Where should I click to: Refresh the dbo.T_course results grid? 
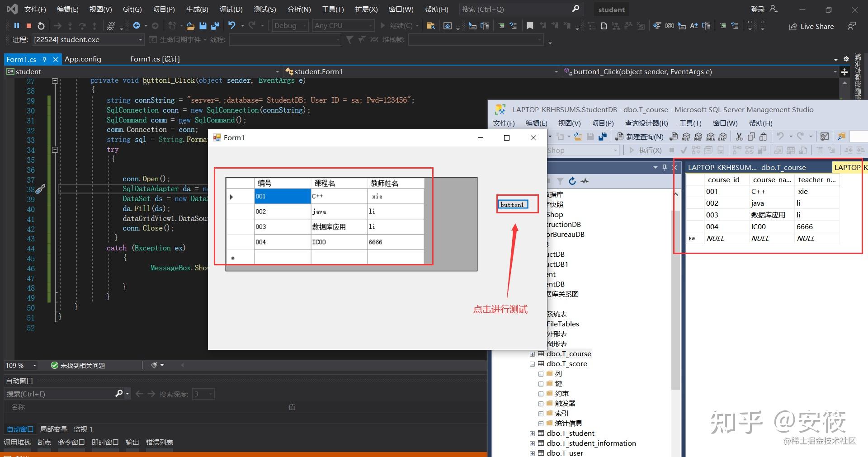pyautogui.click(x=573, y=181)
